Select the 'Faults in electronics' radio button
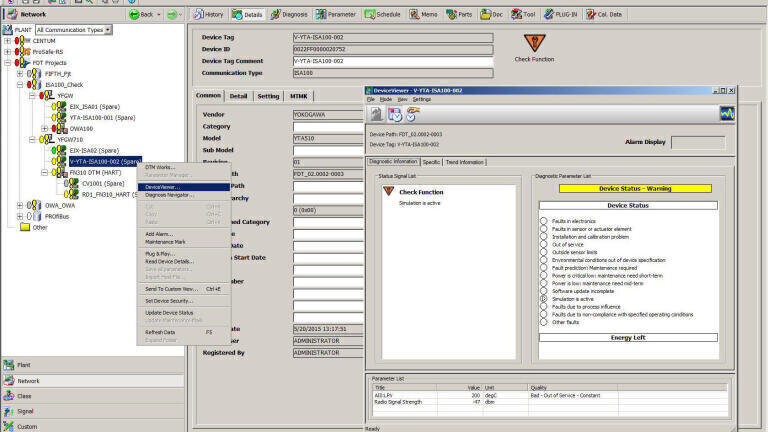The width and height of the screenshot is (768, 432). pos(544,221)
